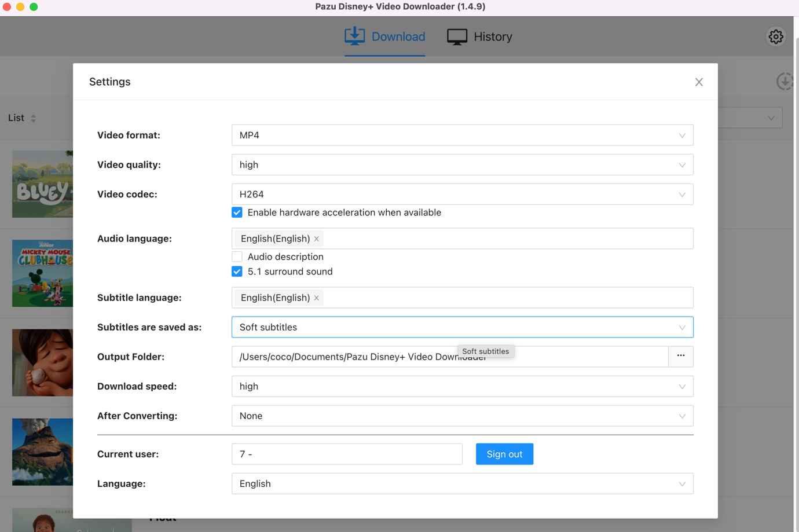The height and width of the screenshot is (532, 799).
Task: Switch to the History tab
Action: click(480, 36)
